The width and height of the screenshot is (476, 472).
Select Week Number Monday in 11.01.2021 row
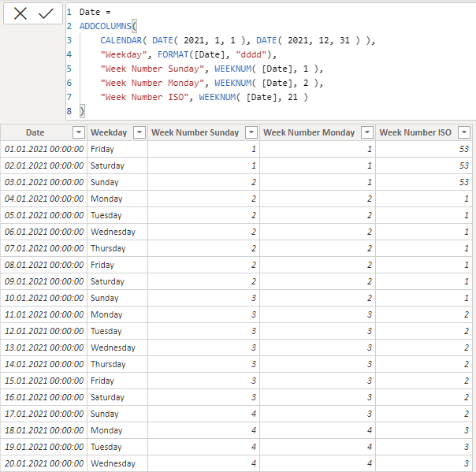[x=318, y=314]
